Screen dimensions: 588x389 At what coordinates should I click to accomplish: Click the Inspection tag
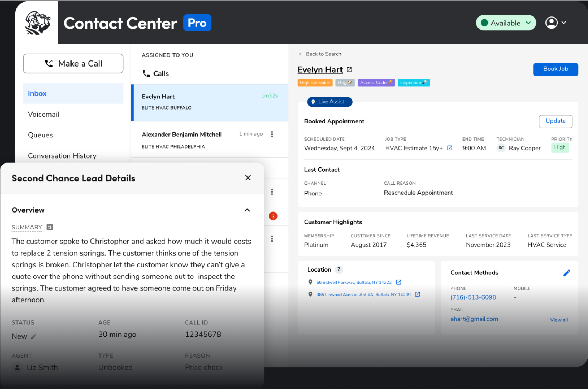coord(413,83)
